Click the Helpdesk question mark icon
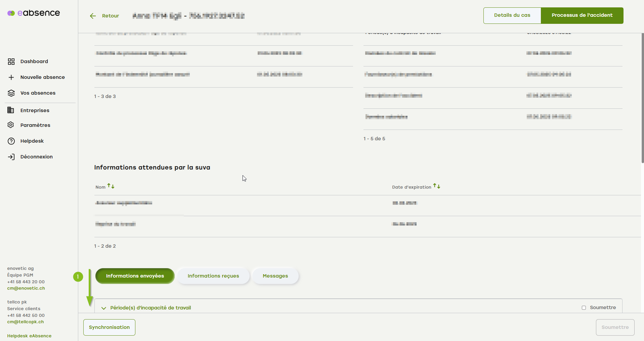The height and width of the screenshot is (341, 644). click(x=11, y=141)
